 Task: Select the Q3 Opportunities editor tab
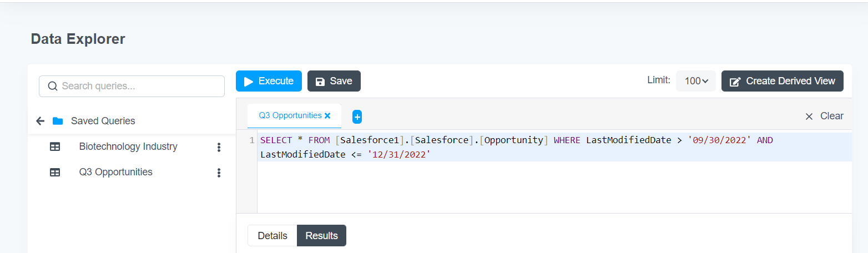290,115
